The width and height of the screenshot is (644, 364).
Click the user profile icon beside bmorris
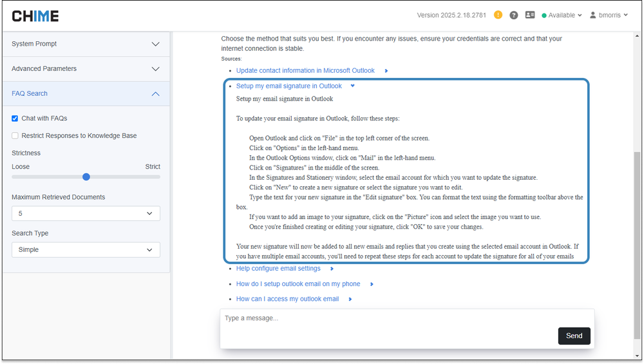[592, 15]
